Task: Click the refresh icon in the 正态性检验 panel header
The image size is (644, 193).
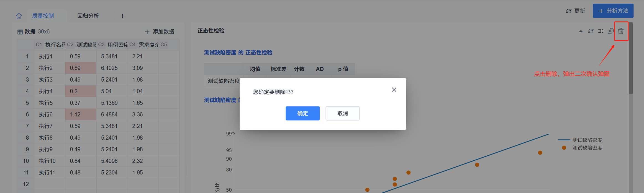Action: click(591, 31)
